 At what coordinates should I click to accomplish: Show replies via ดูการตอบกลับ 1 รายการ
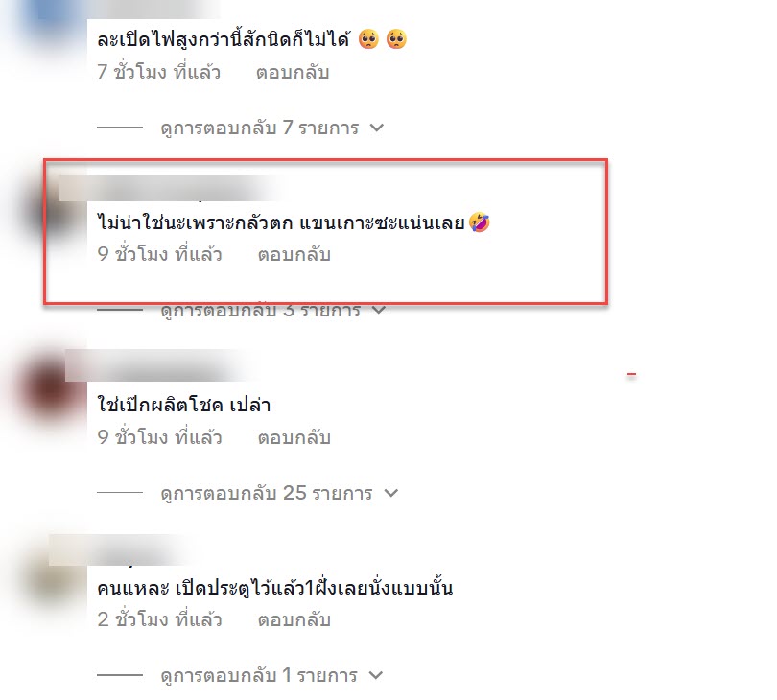259,675
